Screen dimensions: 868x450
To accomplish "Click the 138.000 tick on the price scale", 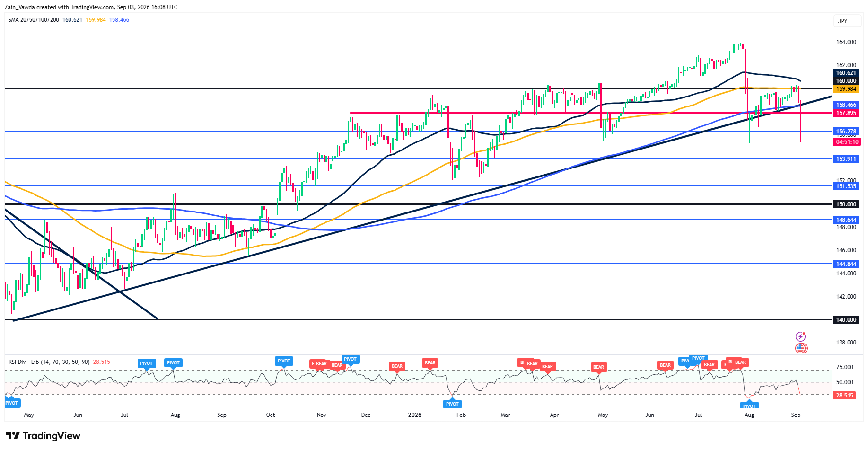I will (x=846, y=343).
